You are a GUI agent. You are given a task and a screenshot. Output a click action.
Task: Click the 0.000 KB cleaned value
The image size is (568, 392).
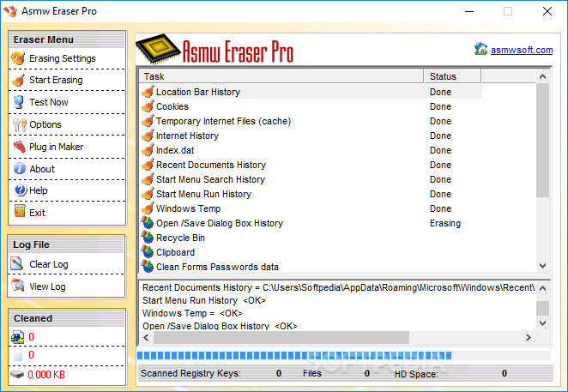click(x=46, y=374)
